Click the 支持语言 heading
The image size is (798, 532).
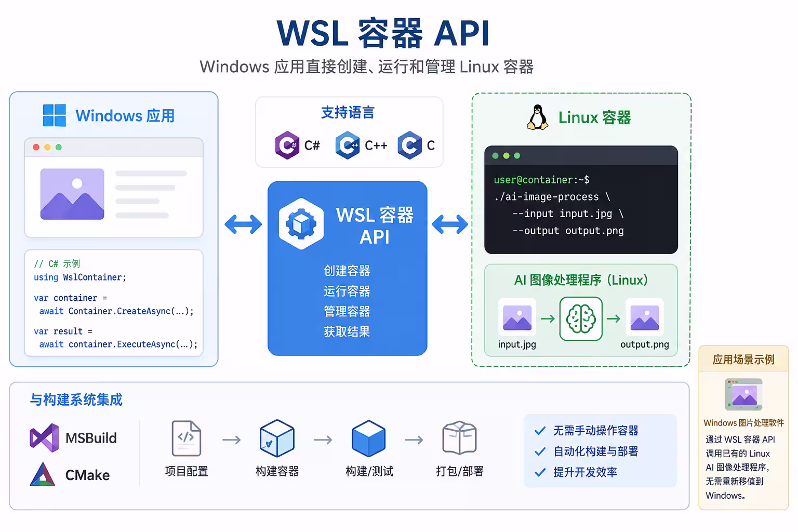click(348, 112)
